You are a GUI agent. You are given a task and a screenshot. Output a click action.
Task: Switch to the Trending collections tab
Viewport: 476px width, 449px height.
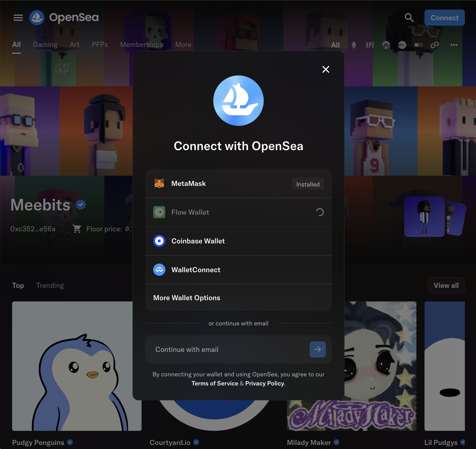(x=50, y=285)
